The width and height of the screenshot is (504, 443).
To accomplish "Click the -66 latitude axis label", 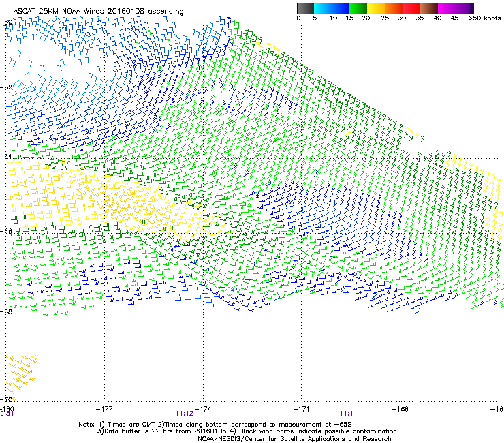I will coord(7,231).
